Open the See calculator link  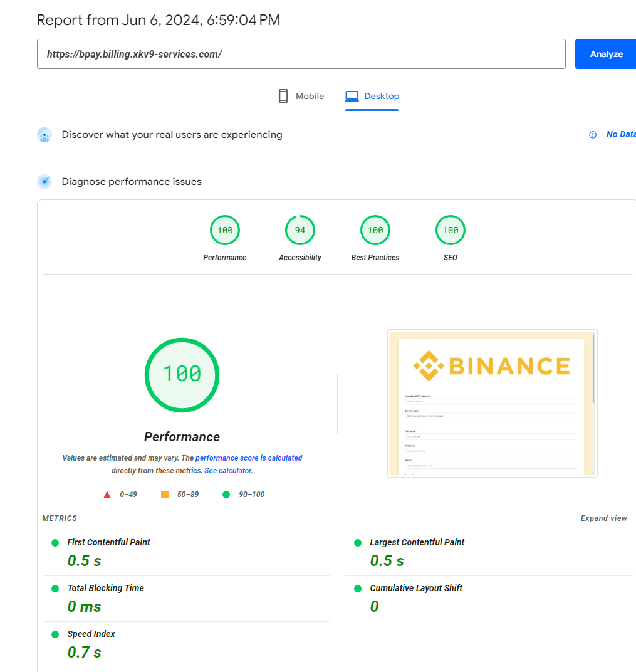point(228,470)
